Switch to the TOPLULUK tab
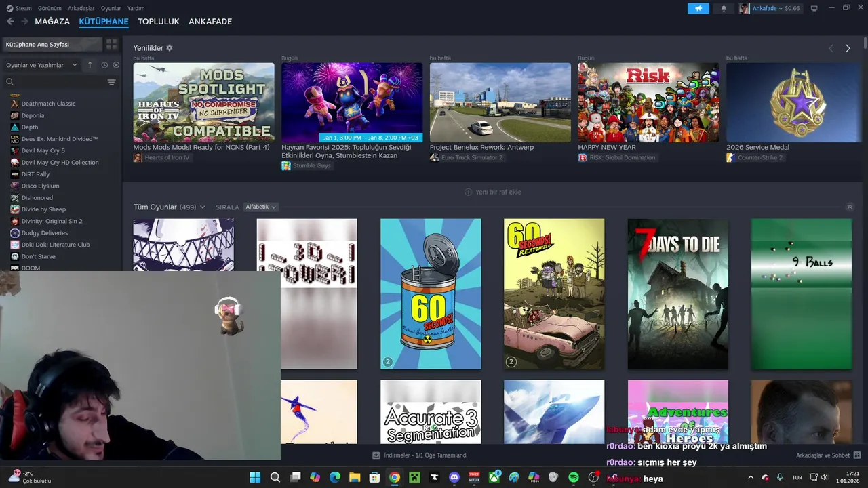Screen dimensions: 868x488 click(x=159, y=22)
